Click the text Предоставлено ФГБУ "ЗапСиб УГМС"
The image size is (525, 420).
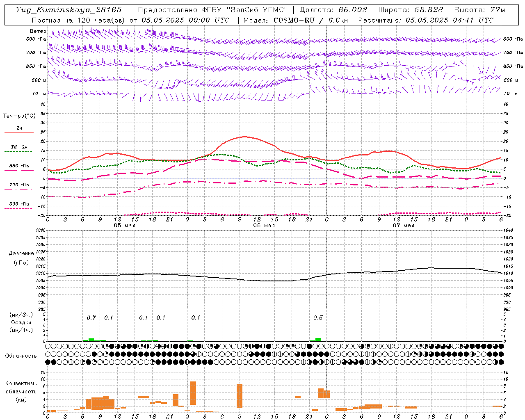213,10
